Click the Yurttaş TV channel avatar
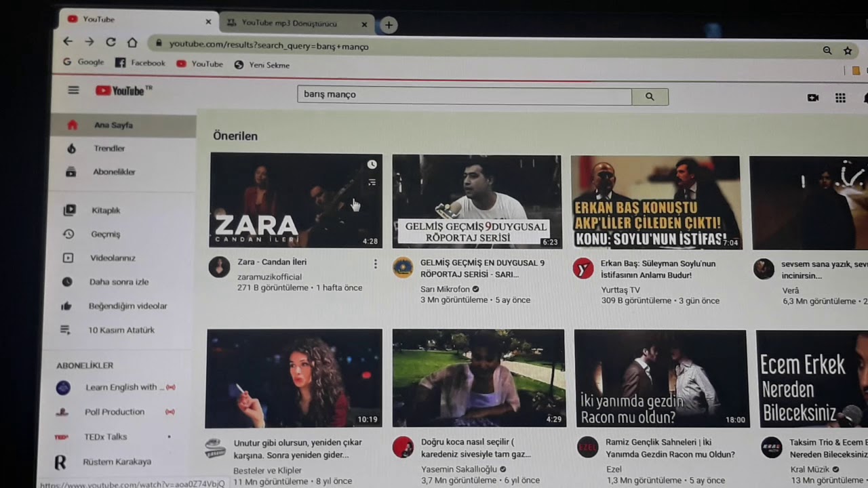 coord(583,269)
